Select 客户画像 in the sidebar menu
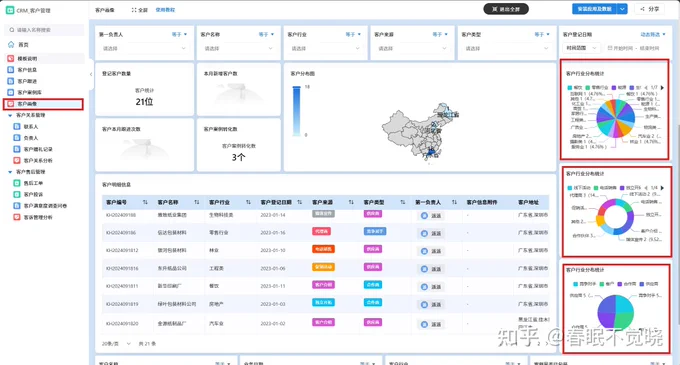680x365 pixels. (43, 104)
